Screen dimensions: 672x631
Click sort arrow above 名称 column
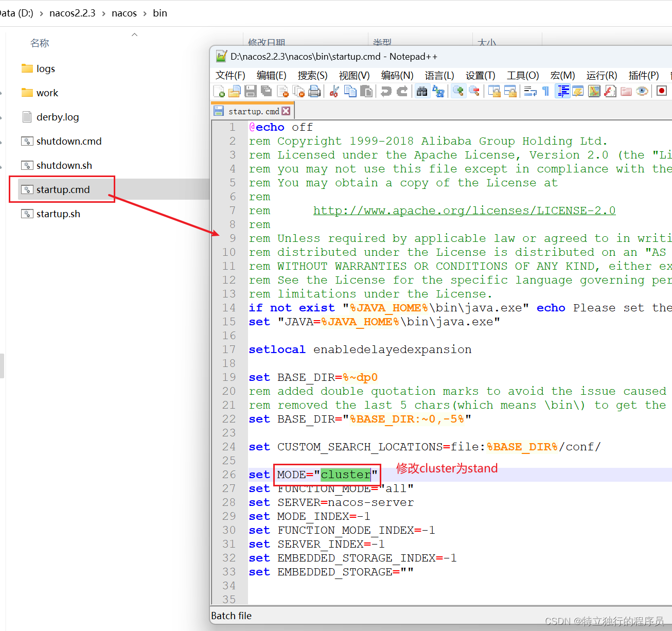coord(134,34)
